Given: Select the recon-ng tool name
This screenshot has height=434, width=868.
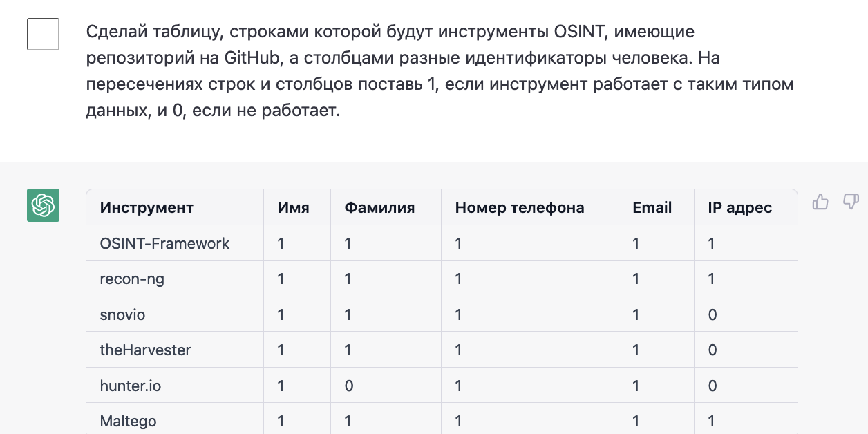Looking at the screenshot, I should tap(132, 279).
